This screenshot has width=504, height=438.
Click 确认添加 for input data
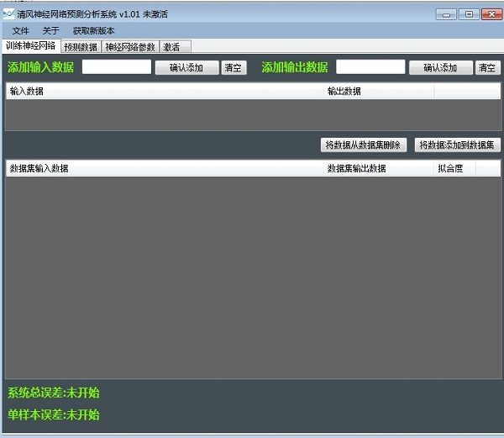pyautogui.click(x=186, y=67)
